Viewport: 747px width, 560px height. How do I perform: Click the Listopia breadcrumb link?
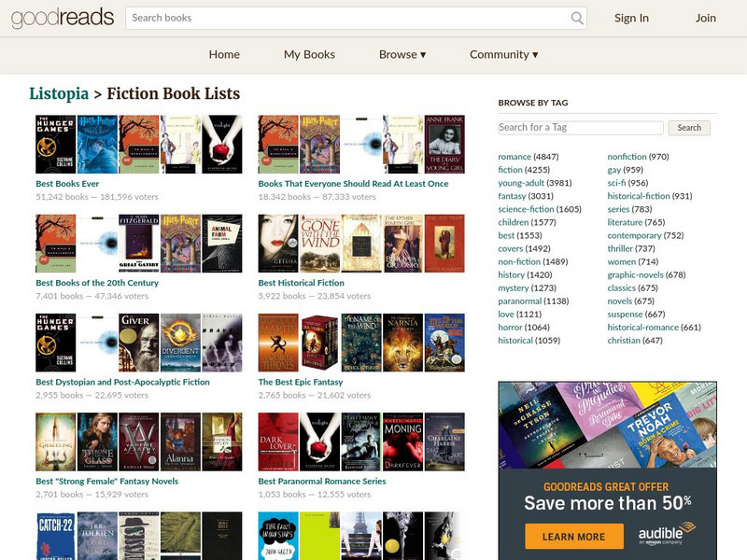click(59, 94)
